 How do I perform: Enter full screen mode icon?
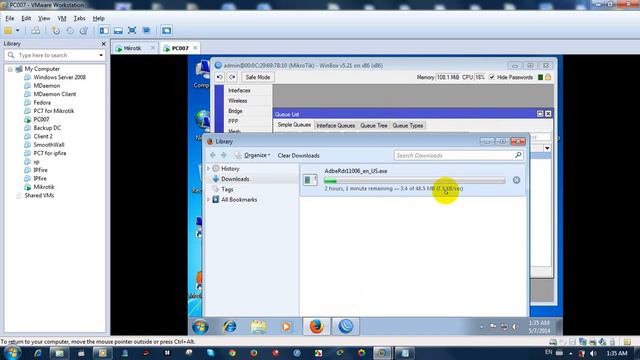132,31
